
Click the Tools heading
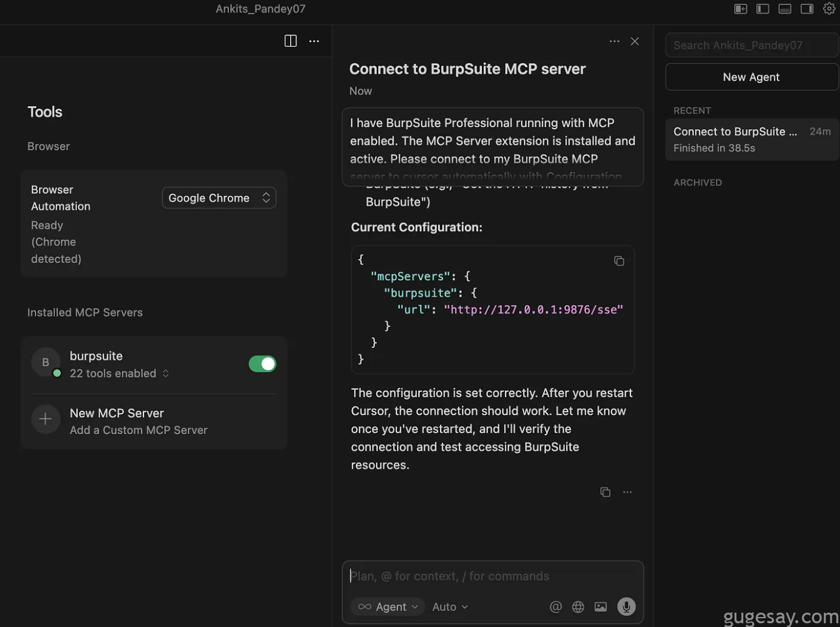click(x=45, y=112)
